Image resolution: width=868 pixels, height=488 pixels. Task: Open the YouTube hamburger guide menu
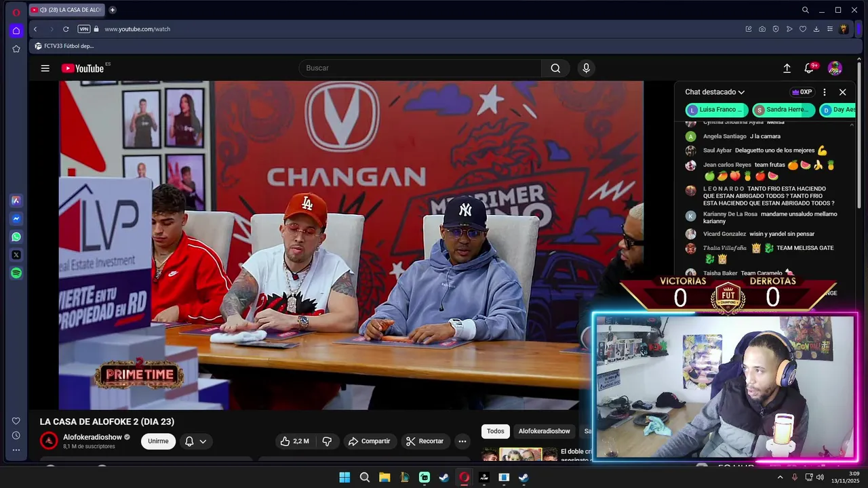click(x=45, y=68)
